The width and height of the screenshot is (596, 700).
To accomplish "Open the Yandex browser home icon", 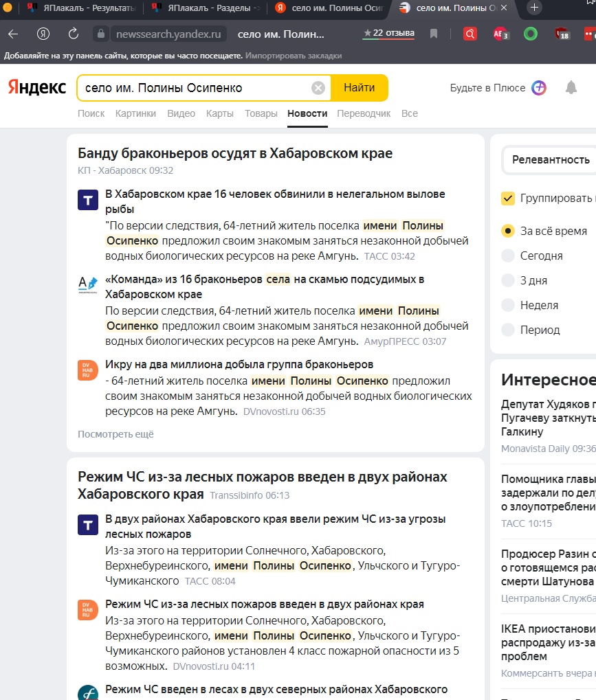I will point(43,34).
